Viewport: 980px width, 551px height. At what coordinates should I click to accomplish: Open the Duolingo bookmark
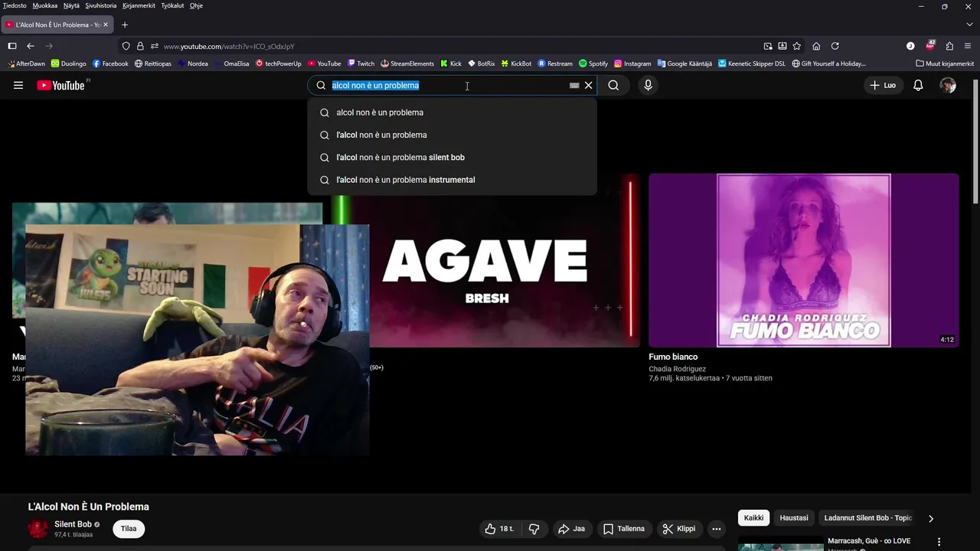69,64
